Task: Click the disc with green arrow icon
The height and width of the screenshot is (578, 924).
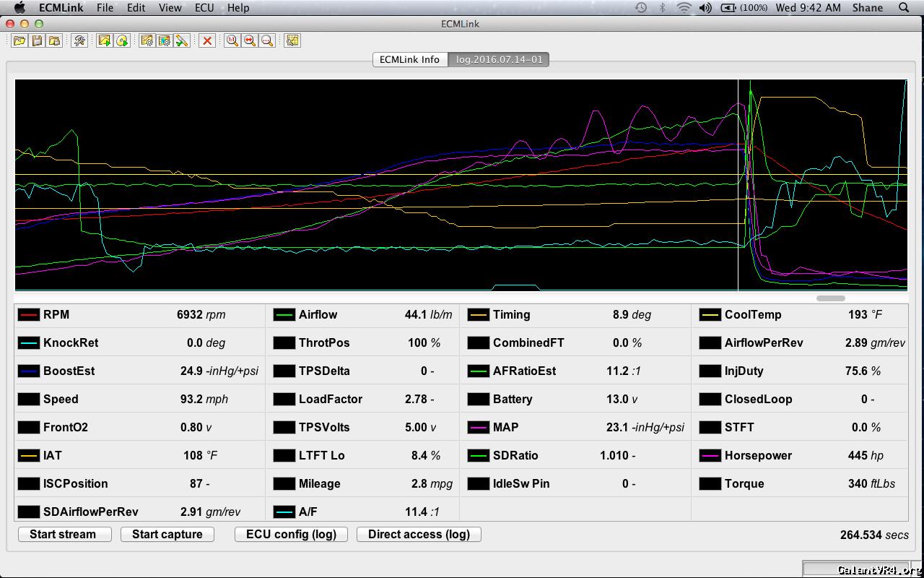Action: (122, 40)
